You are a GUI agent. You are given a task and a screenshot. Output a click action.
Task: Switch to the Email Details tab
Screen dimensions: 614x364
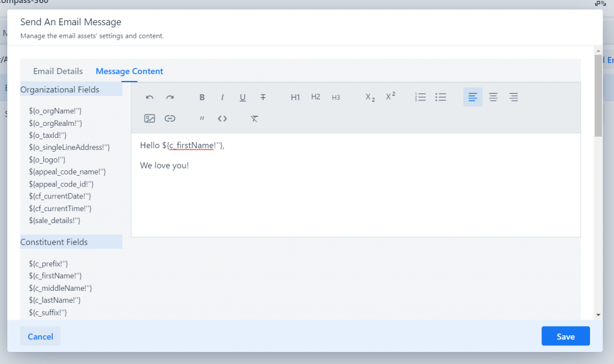[58, 71]
